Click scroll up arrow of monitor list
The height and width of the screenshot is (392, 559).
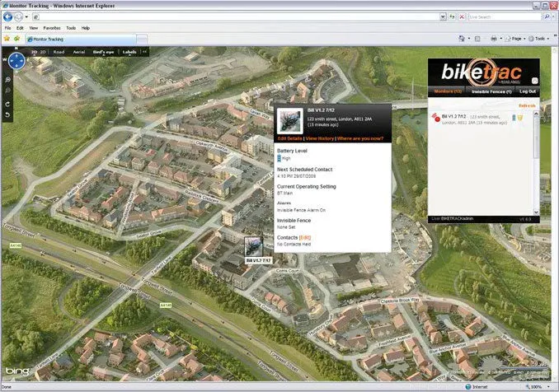(536, 113)
